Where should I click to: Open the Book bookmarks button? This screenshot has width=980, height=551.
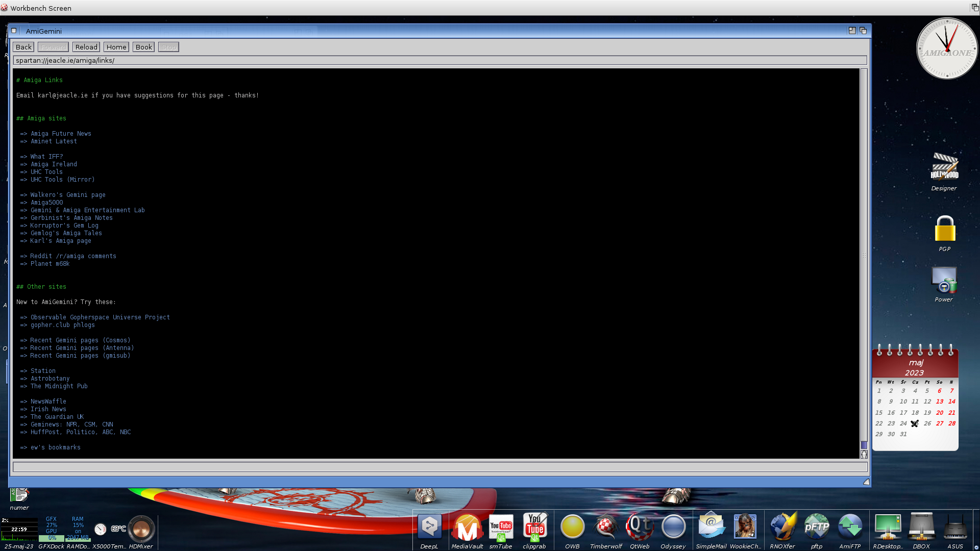pyautogui.click(x=144, y=47)
